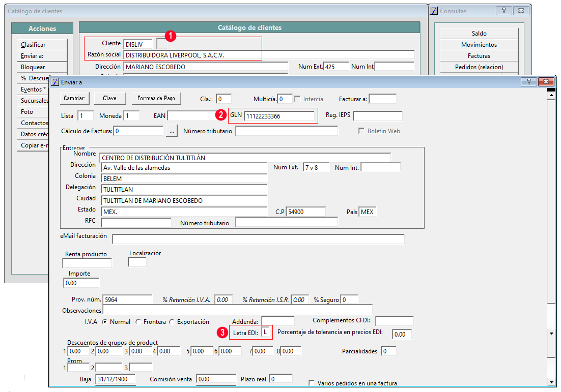Select the Exportación I.V.A option
Image resolution: width=561 pixels, height=392 pixels.
tap(172, 322)
